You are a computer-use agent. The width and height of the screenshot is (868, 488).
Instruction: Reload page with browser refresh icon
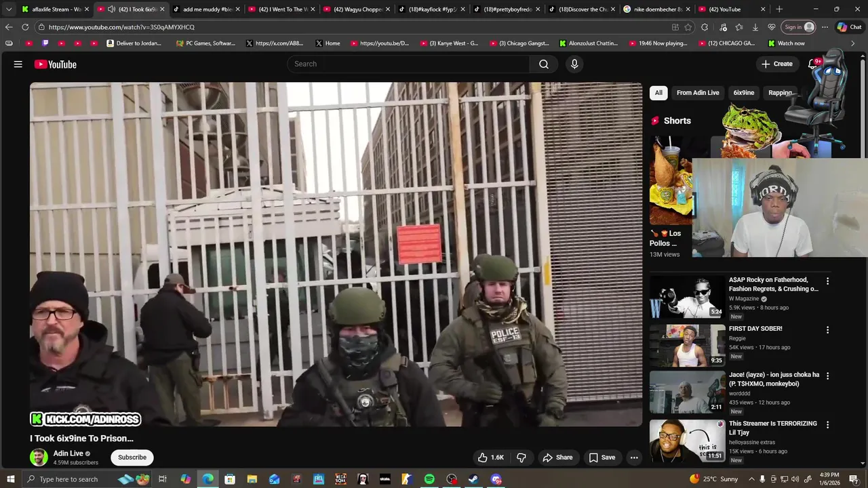coord(25,27)
